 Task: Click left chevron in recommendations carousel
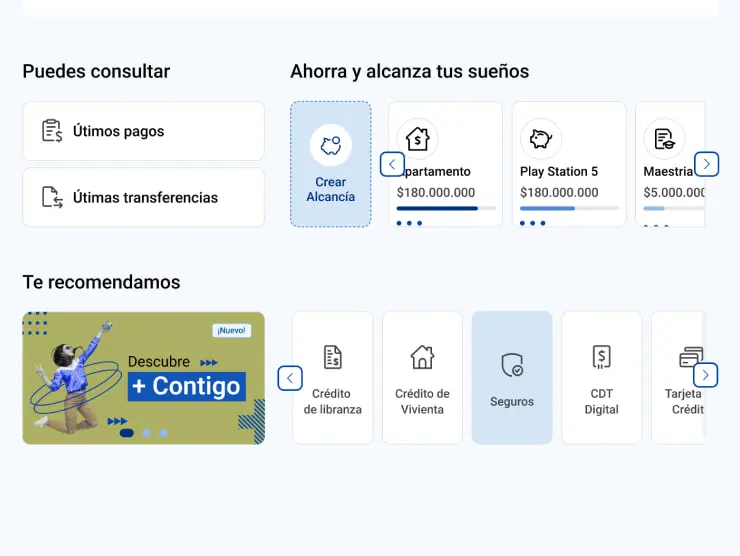click(290, 378)
